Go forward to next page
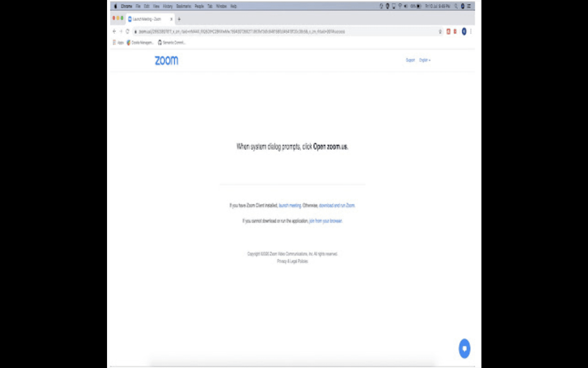 point(121,31)
